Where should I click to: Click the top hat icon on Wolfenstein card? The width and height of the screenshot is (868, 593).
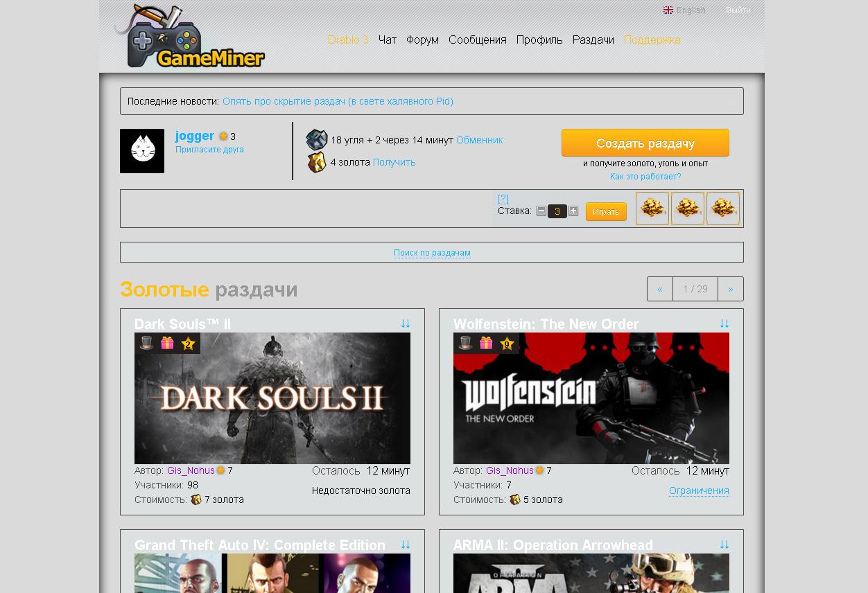coord(466,343)
